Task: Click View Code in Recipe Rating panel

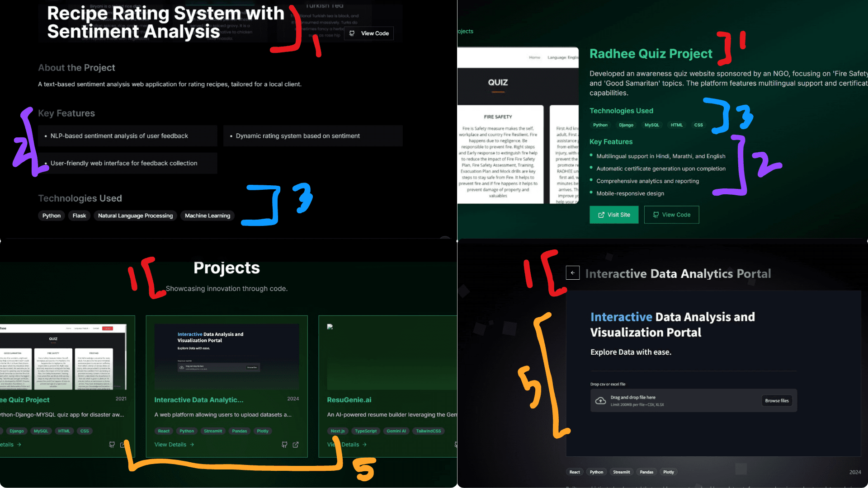Action: pos(369,33)
